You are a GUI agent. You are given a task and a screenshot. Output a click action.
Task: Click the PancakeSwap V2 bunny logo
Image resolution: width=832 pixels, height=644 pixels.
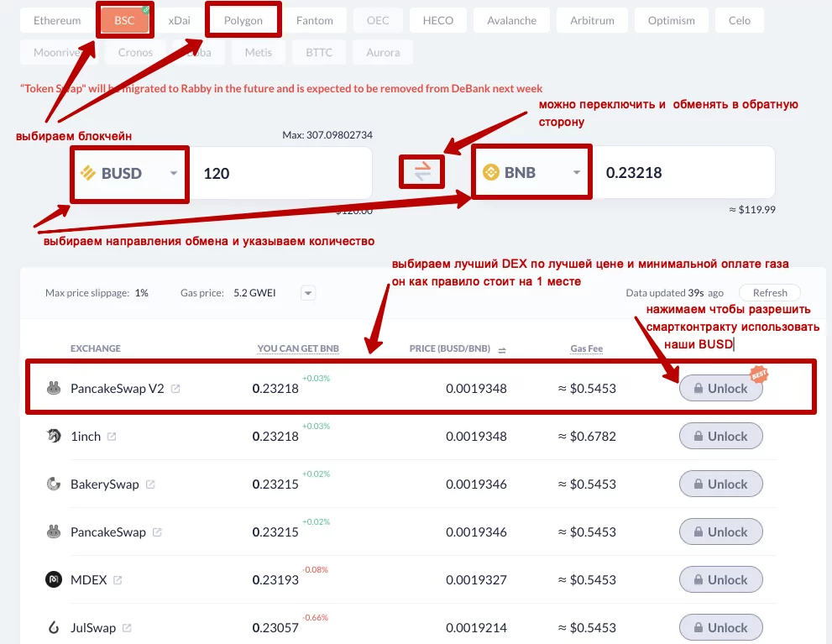click(x=54, y=388)
